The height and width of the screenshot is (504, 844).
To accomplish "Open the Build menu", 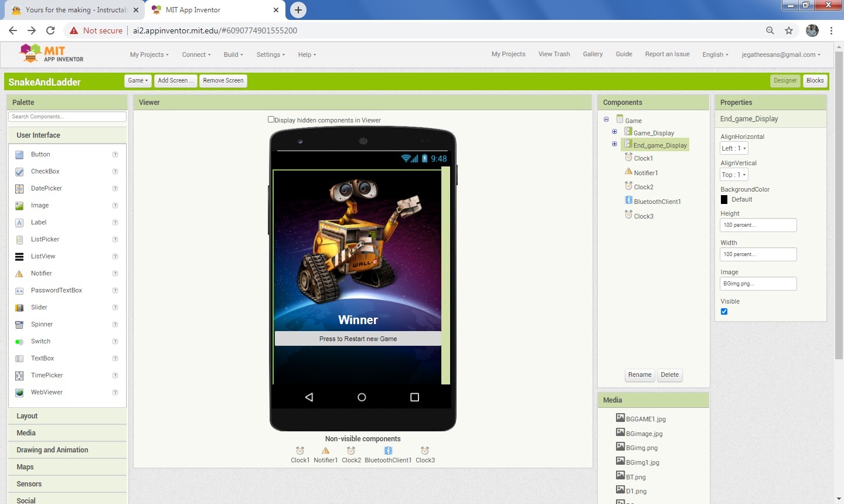I will (x=233, y=55).
